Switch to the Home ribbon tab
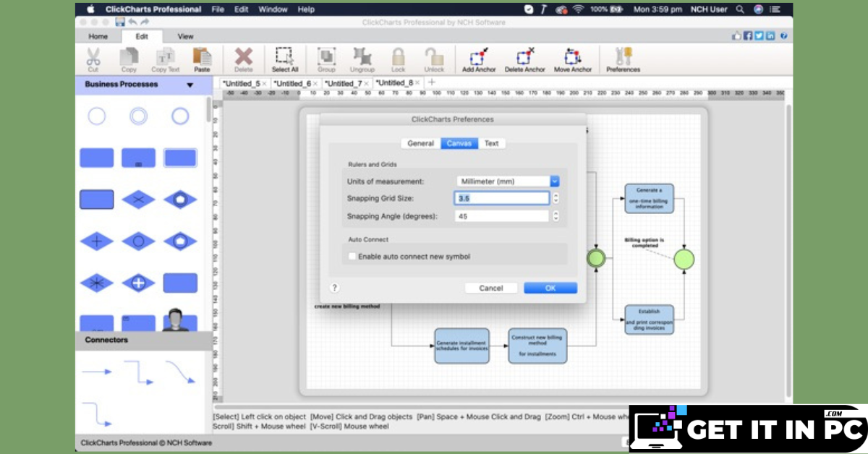 pyautogui.click(x=98, y=36)
